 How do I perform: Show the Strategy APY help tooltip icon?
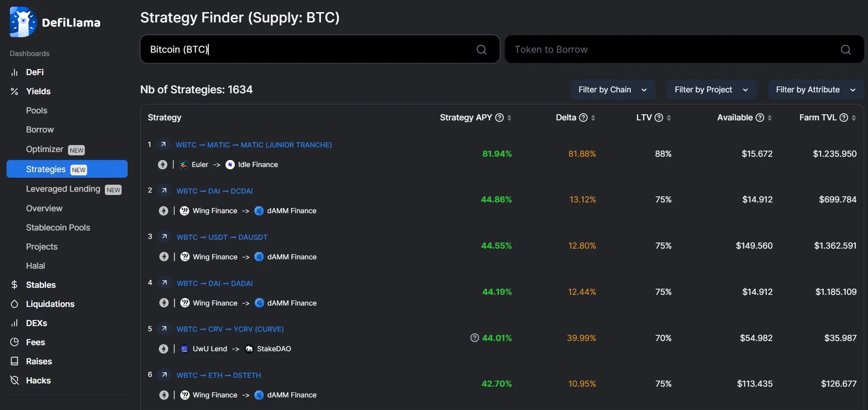coord(499,118)
